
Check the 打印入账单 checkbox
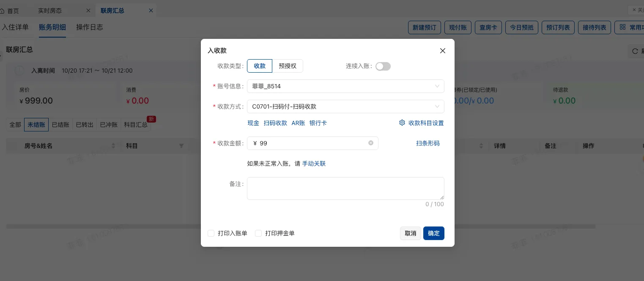pyautogui.click(x=211, y=233)
